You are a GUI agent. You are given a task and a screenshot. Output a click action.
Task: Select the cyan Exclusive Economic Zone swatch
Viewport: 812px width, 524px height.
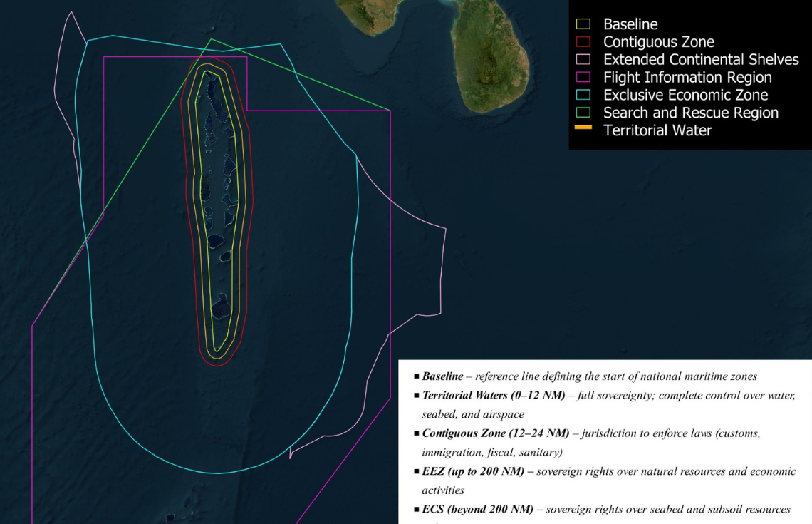point(584,96)
